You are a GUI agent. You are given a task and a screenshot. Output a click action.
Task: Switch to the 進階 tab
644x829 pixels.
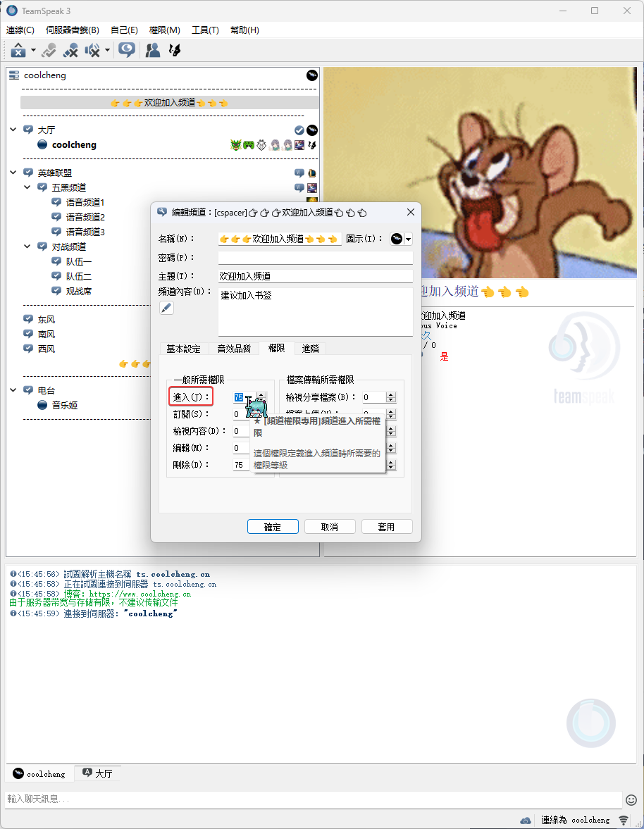[x=310, y=349]
